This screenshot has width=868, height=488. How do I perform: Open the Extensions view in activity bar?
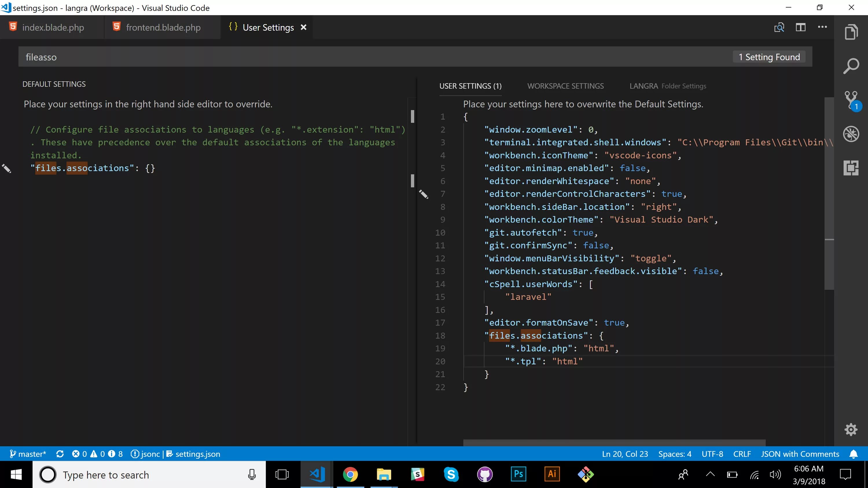coord(851,168)
